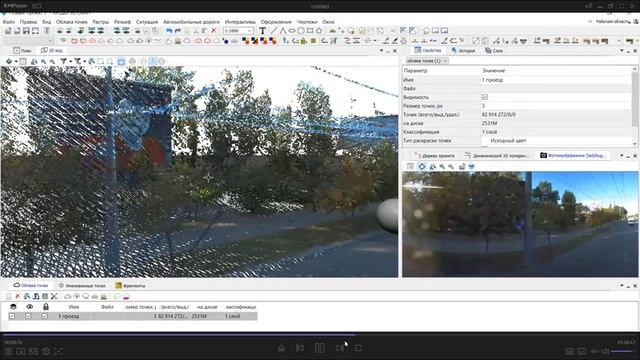Screen dimensions: 640x360
Task: Open the Слои panel tab
Action: pos(494,51)
